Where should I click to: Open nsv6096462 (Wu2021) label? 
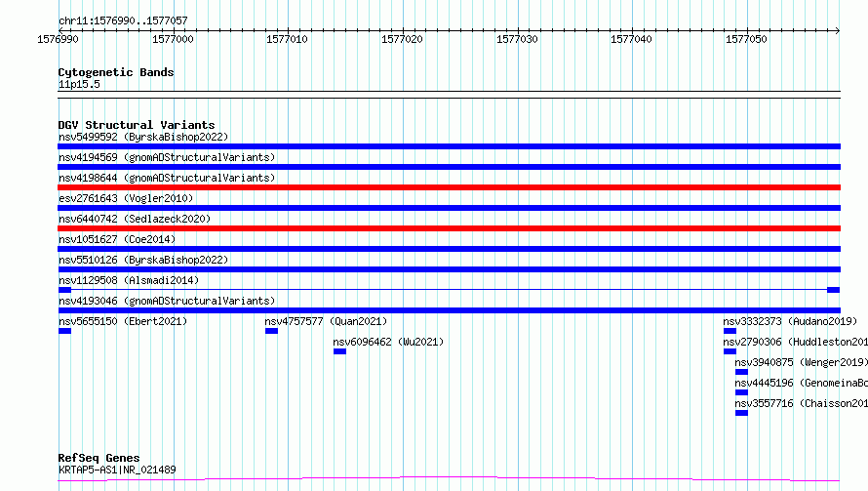(x=388, y=342)
